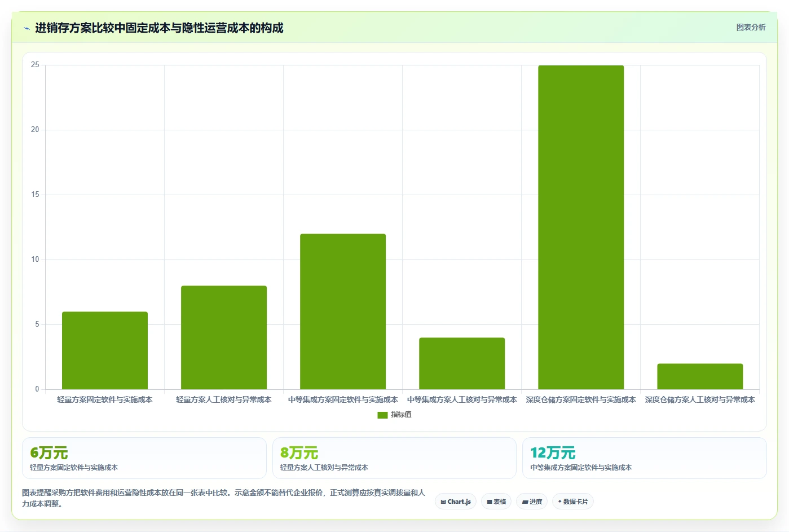Viewport: 789px width, 532px height.
Task: Open the 12万元 data card
Action: pyautogui.click(x=645, y=458)
